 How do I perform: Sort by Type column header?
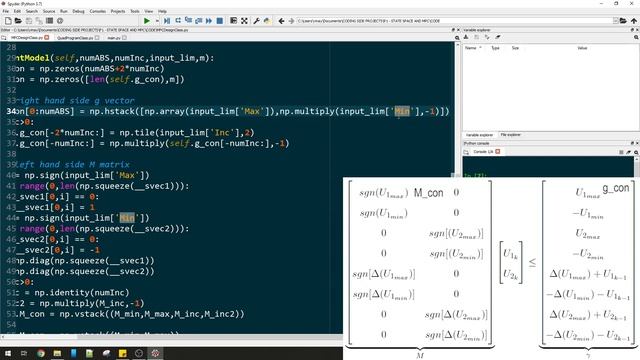click(x=495, y=48)
